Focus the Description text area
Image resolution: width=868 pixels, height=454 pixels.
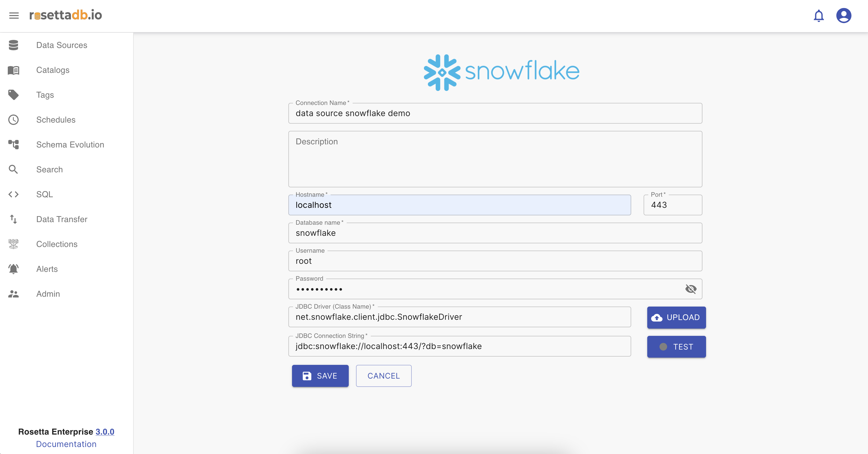pyautogui.click(x=495, y=159)
